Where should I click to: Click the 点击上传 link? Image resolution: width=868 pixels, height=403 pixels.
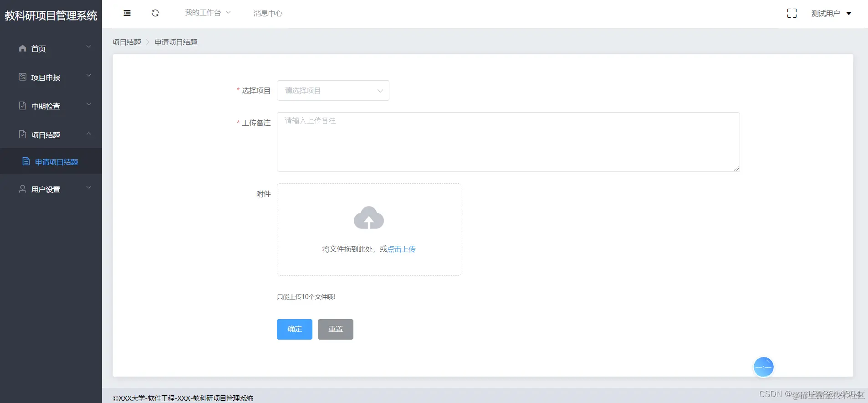tap(401, 249)
